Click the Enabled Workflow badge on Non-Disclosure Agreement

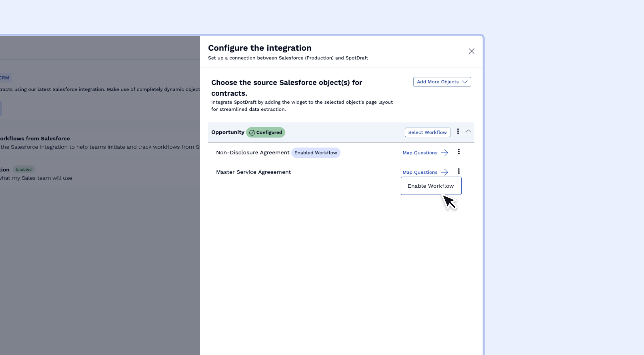click(x=316, y=153)
